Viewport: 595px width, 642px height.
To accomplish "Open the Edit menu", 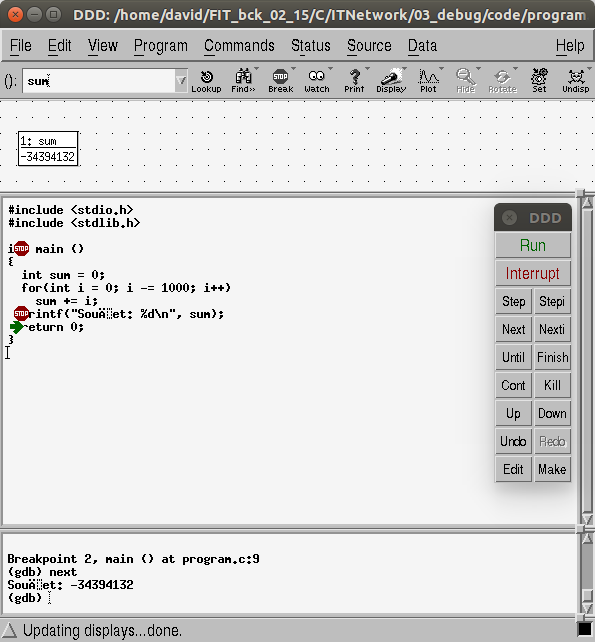I will click(x=59, y=45).
